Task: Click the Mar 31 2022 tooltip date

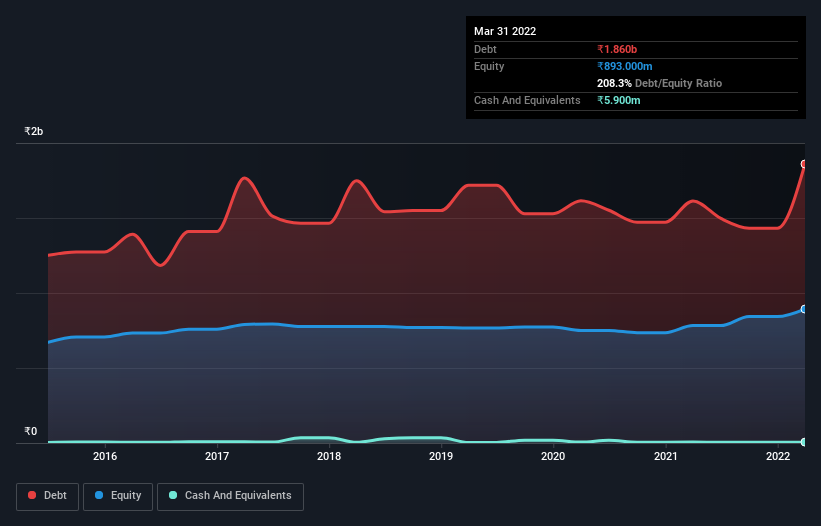Action: (505, 31)
